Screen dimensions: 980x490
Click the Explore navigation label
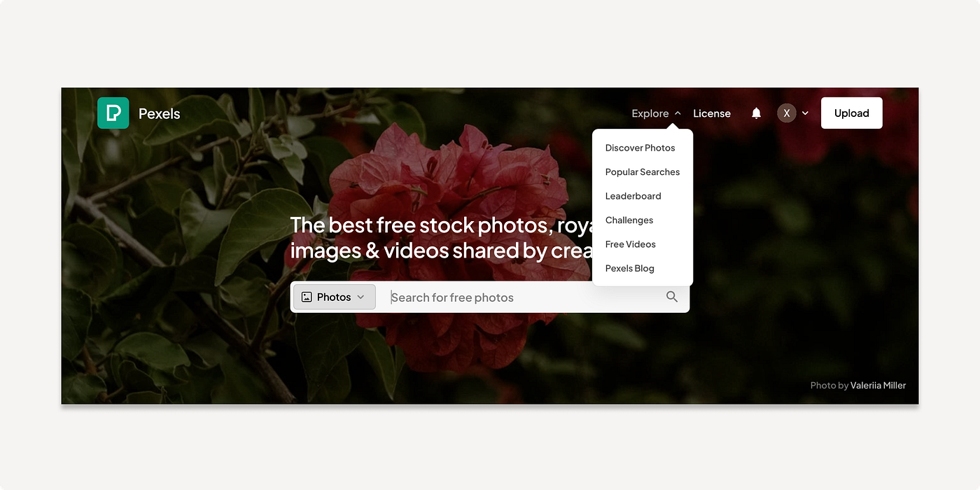point(650,113)
